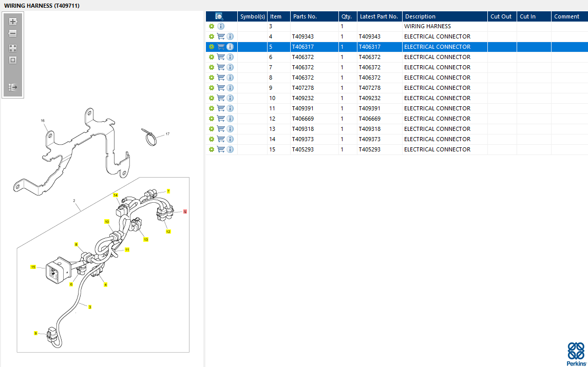Zoom out of the diagram with minus button
588x367 pixels.
coord(13,33)
